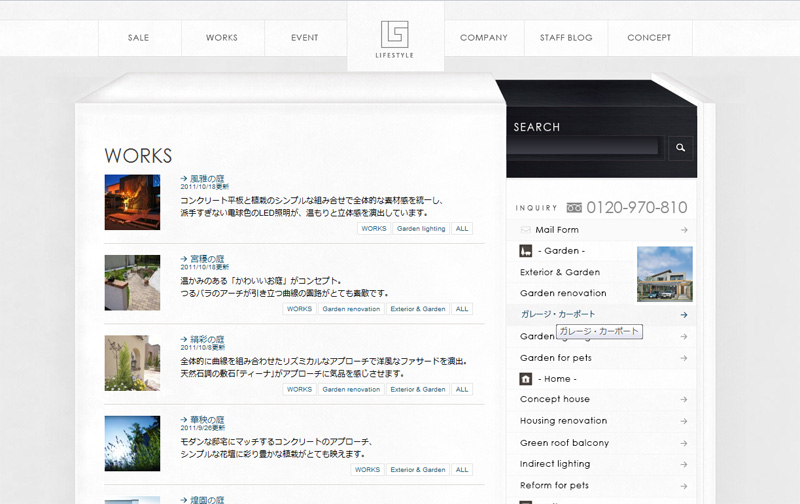Open the blue sky lavender thumbnail
800x504 pixels.
[x=132, y=443]
